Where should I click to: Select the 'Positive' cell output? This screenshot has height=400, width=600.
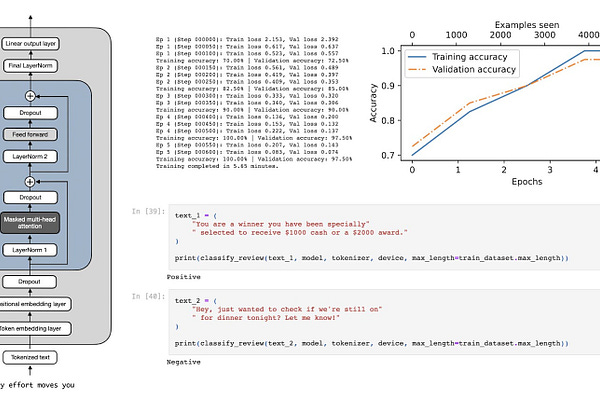(184, 277)
